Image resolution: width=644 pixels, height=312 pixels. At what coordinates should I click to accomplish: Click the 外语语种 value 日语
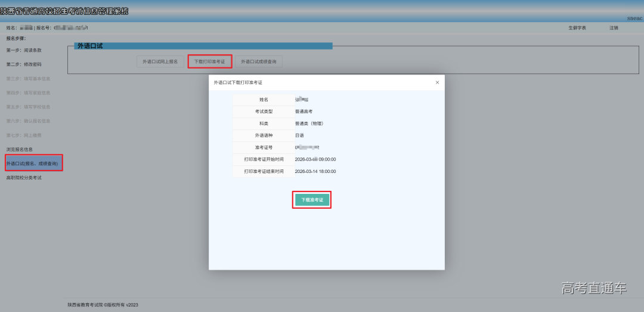[299, 135]
